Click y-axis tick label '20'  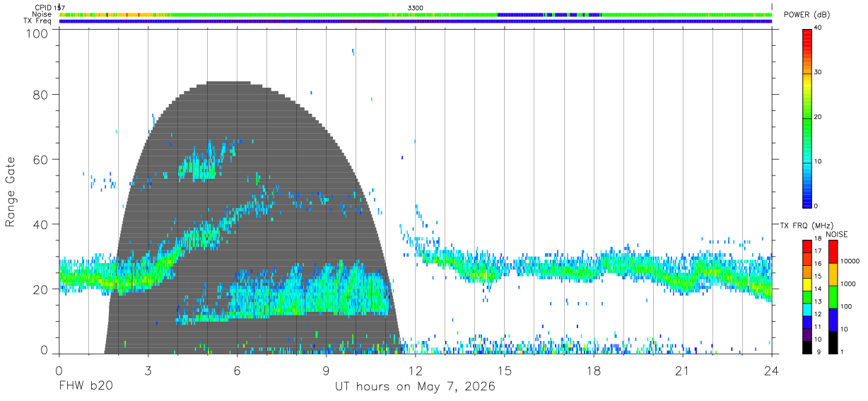coord(42,289)
